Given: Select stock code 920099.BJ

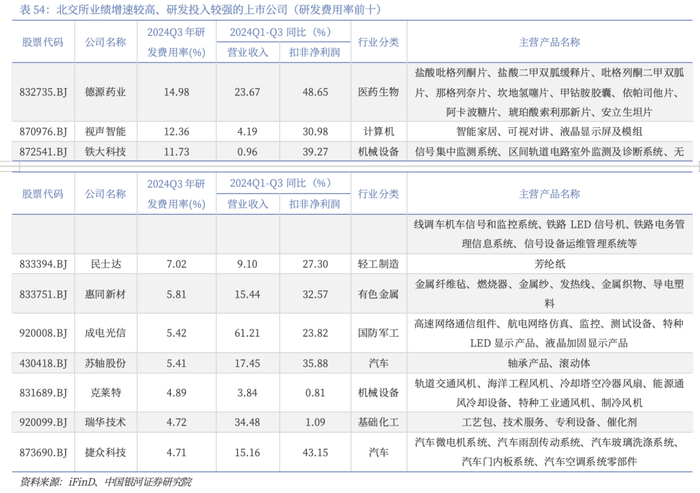Looking at the screenshot, I should pyautogui.click(x=43, y=422).
